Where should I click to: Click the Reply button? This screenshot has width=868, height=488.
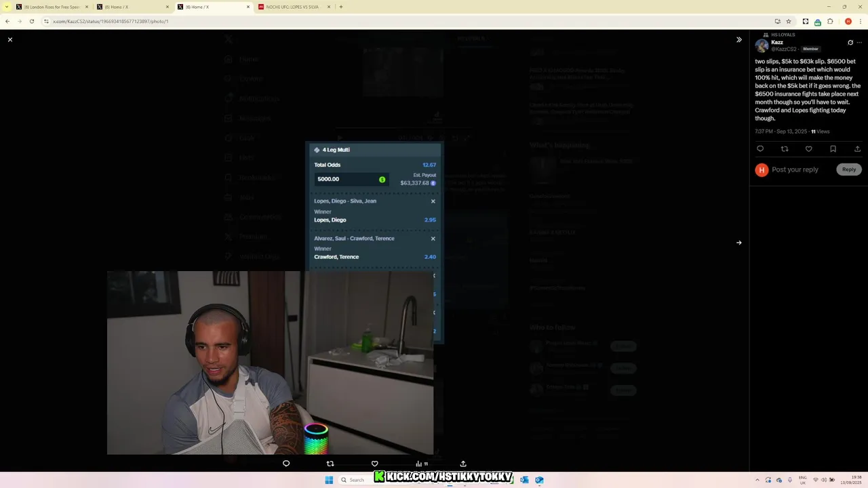849,169
